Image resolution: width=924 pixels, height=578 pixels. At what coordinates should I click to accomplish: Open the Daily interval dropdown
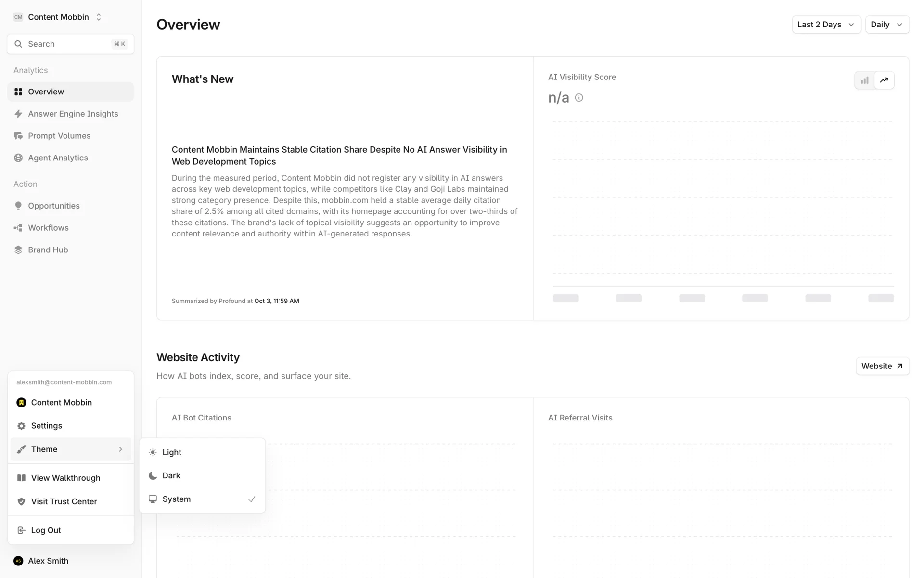[x=886, y=25]
